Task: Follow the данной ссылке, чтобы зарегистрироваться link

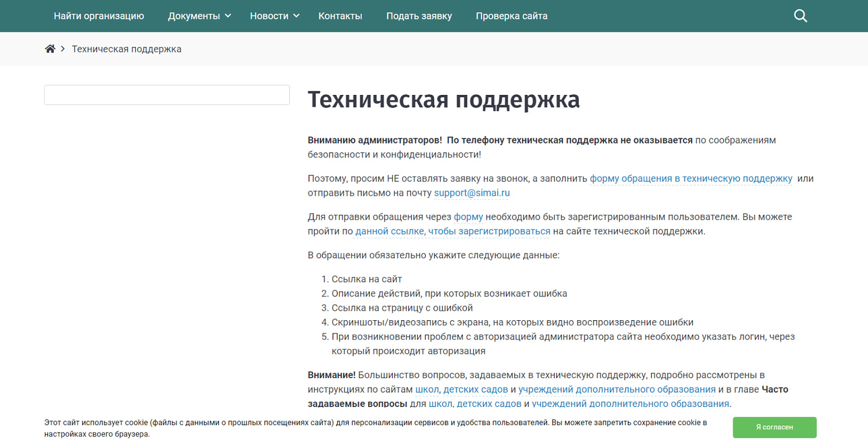Action: [x=453, y=232]
